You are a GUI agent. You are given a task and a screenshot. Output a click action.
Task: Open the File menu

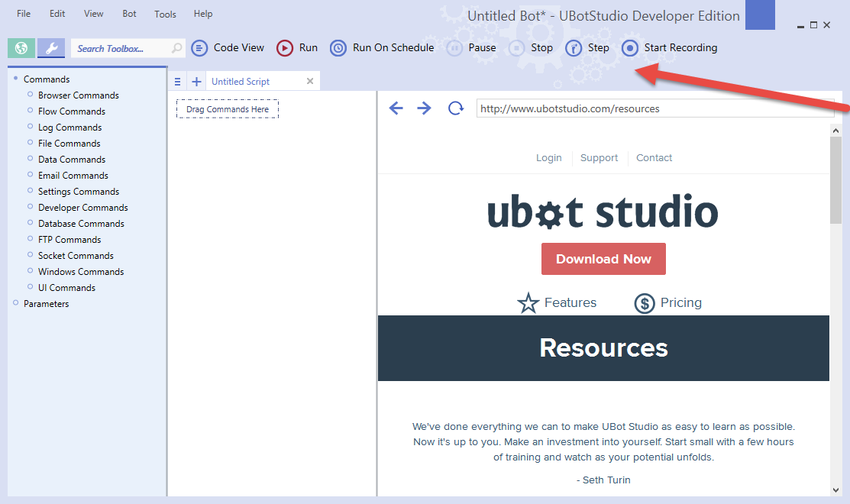pyautogui.click(x=24, y=14)
